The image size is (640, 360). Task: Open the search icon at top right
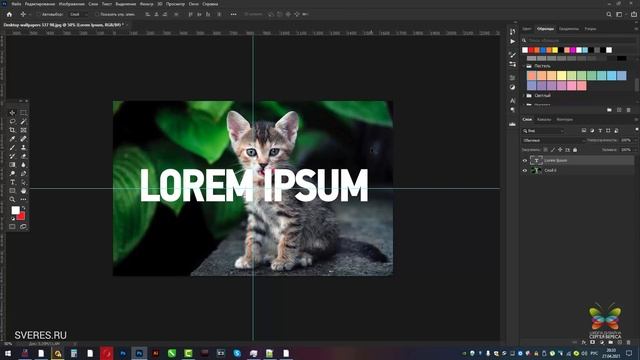tap(609, 14)
